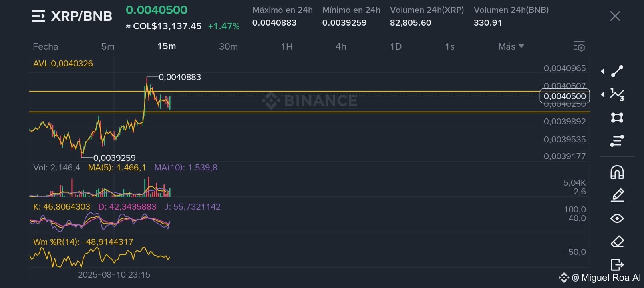This screenshot has height=288, width=644.
Task: Expand the Más timeframe dropdown
Action: (x=511, y=46)
